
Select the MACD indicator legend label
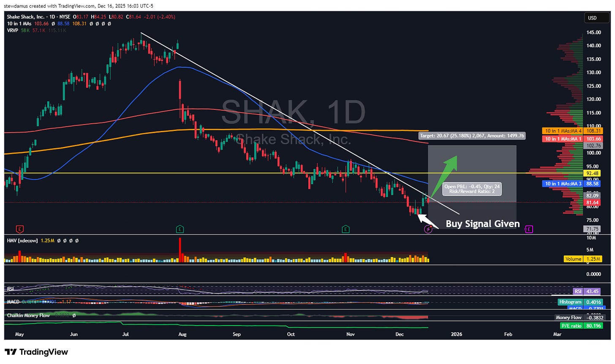[13, 302]
